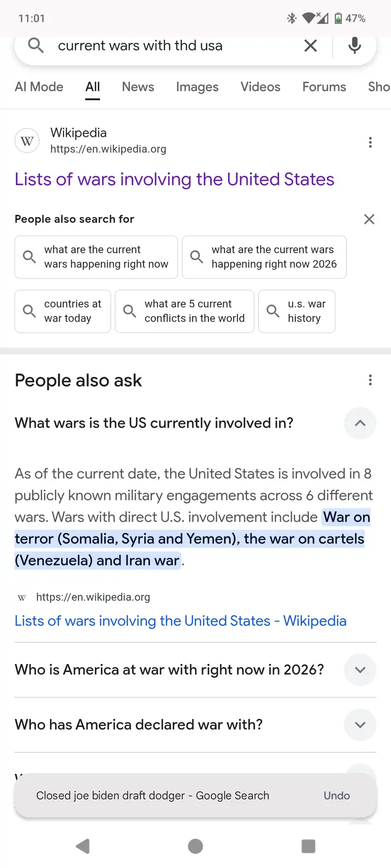The width and height of the screenshot is (391, 868).
Task: Tap the microphone voice search icon
Action: 355,46
